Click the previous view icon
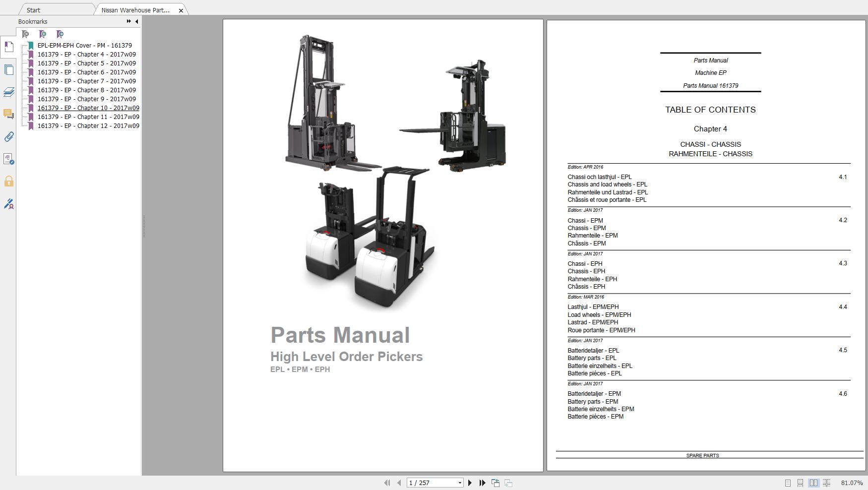The image size is (868, 490). tap(495, 483)
